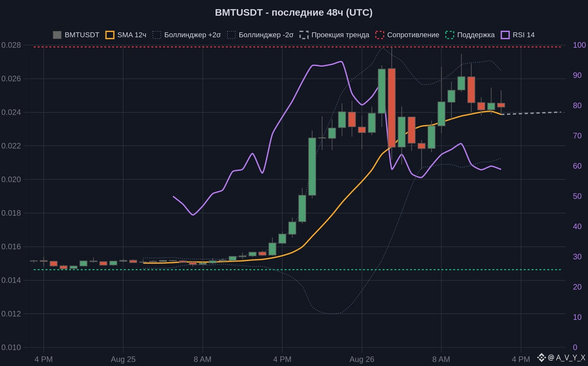Click the RSI axis value 100

click(579, 45)
